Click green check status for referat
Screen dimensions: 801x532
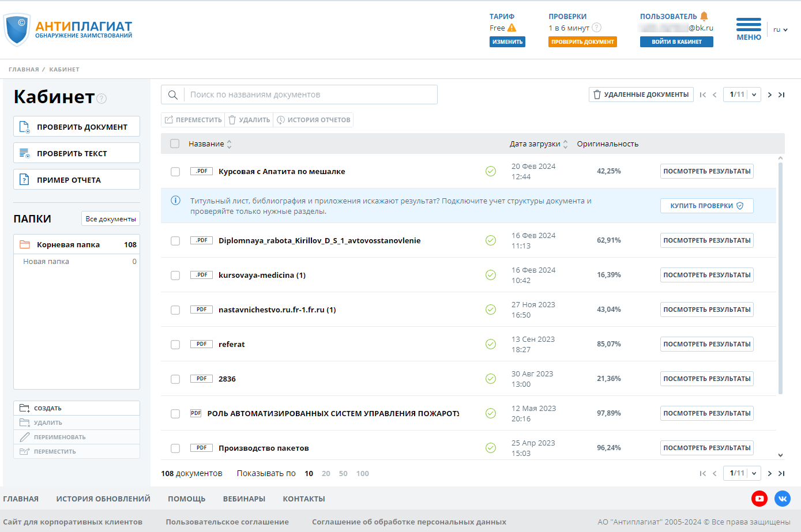tap(491, 344)
